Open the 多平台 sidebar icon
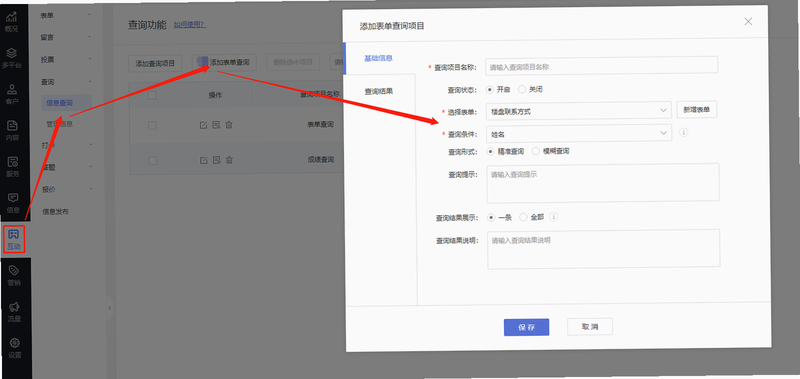This screenshot has width=800, height=379. 12,58
